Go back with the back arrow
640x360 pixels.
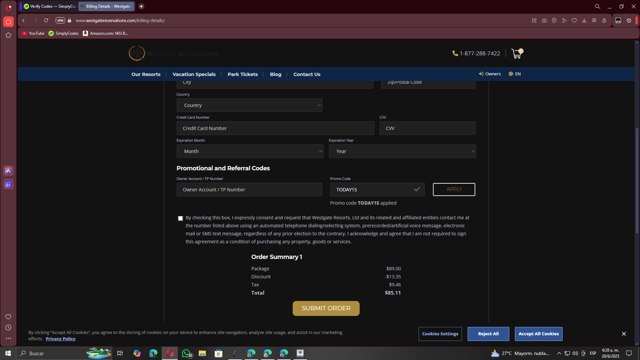pos(23,20)
